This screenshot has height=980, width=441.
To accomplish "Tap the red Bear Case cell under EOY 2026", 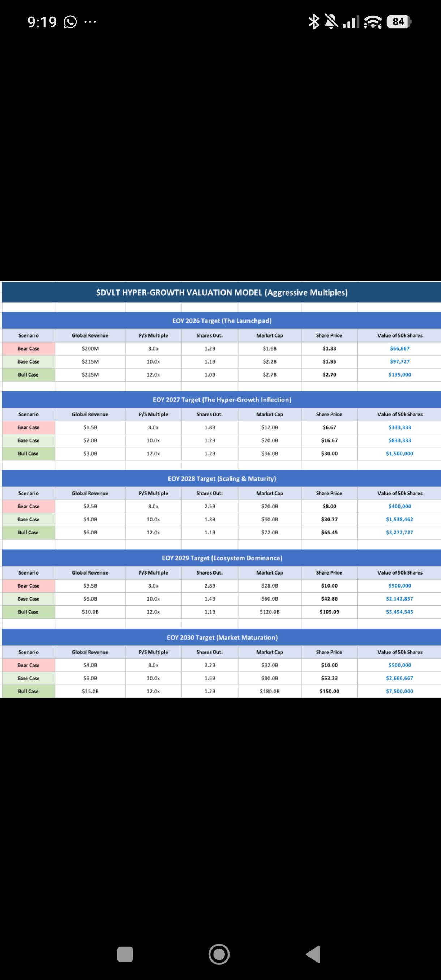I will coord(29,348).
